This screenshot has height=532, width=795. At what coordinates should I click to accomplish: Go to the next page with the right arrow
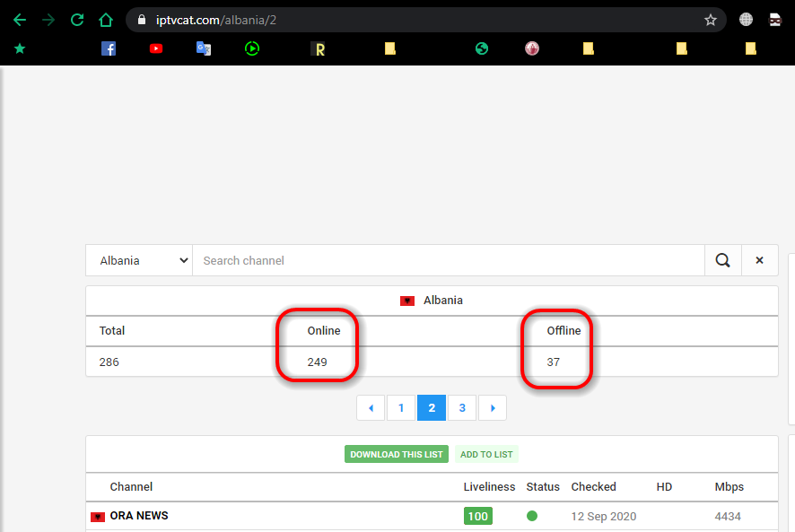(492, 407)
